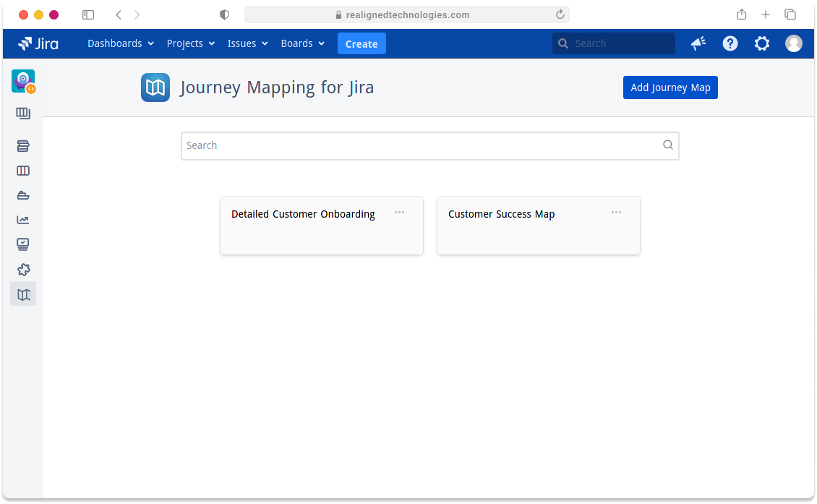The width and height of the screenshot is (817, 504).
Task: Click the Jira logo in the header
Action: (x=38, y=44)
